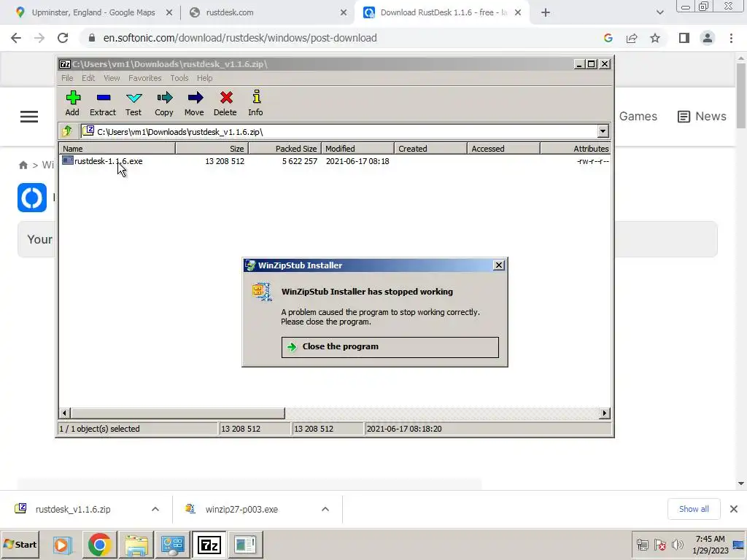Bookmark this page with the star icon
The image size is (747, 560).
pyautogui.click(x=655, y=38)
